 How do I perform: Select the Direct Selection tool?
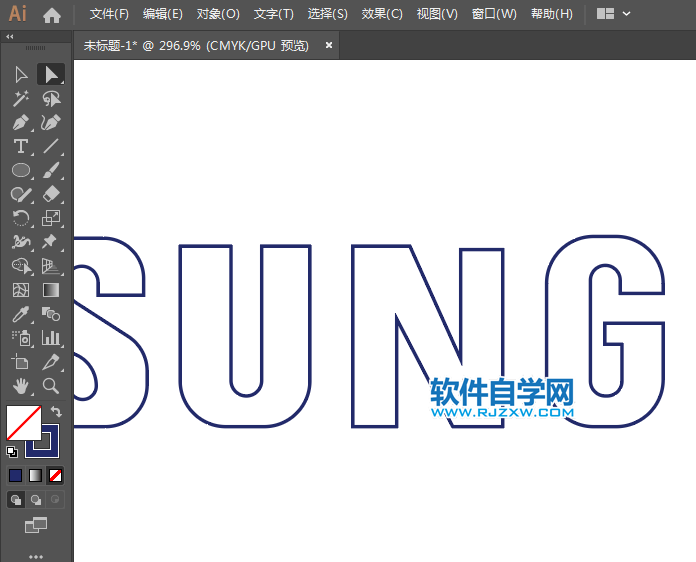(x=21, y=74)
